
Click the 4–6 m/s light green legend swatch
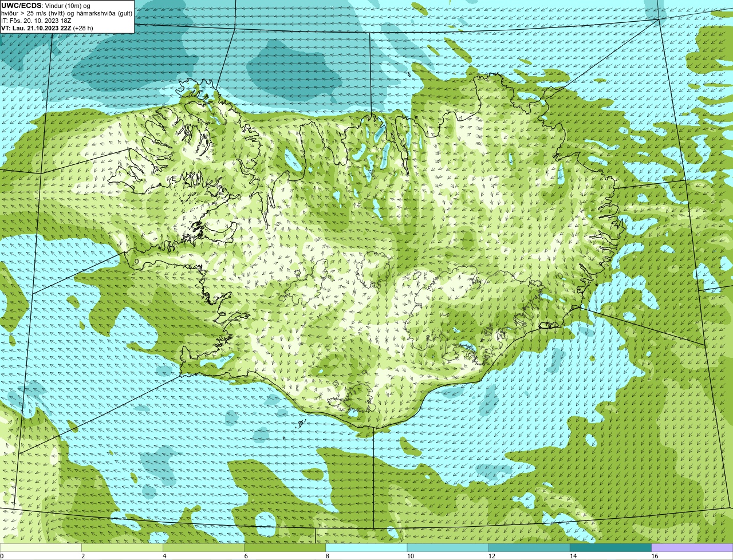204,548
